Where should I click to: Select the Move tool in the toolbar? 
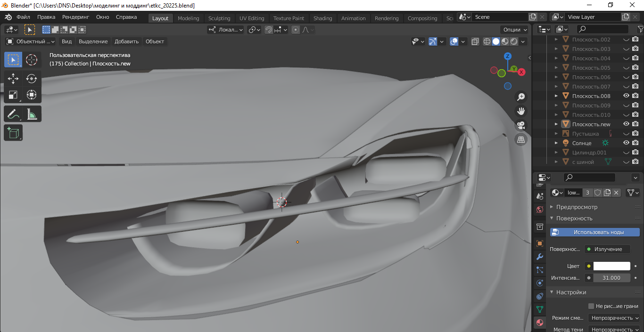tap(13, 79)
